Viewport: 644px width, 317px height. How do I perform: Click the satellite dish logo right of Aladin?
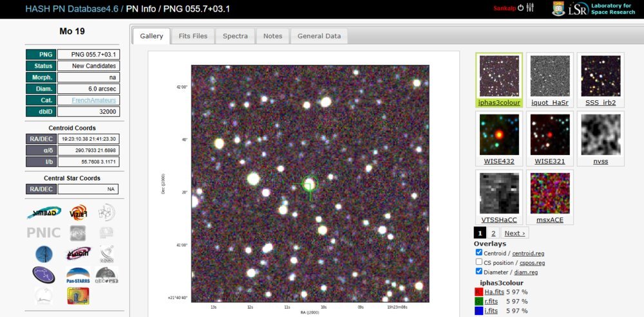[107, 254]
